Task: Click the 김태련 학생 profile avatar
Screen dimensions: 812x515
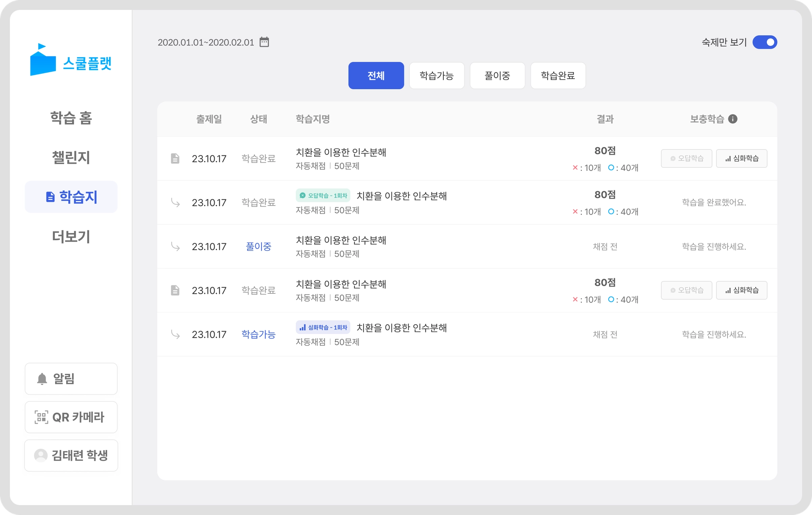Action: point(41,456)
